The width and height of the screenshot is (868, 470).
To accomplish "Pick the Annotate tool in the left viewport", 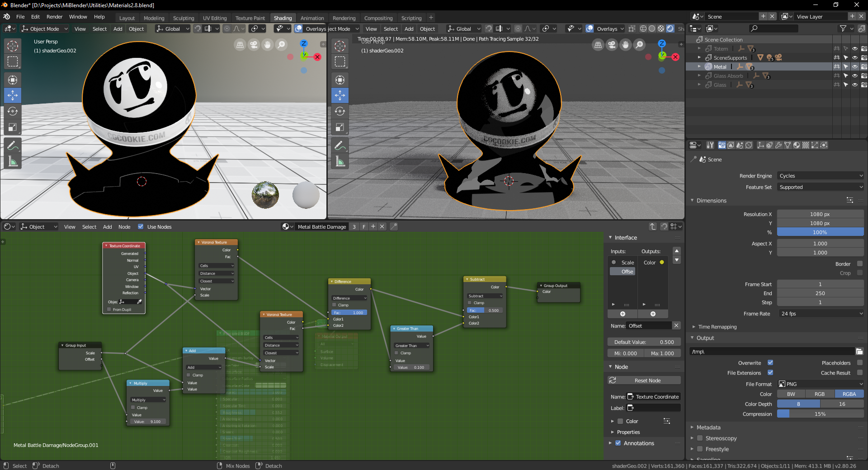I will pos(13,146).
